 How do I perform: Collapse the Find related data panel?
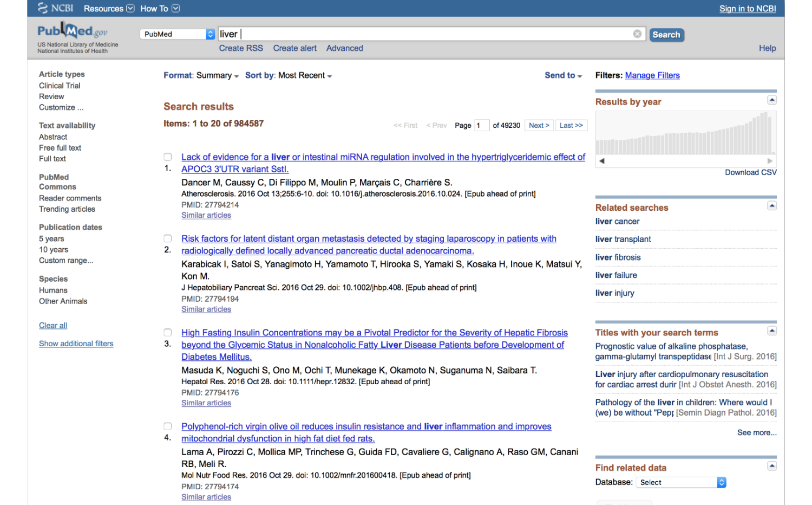(x=772, y=466)
